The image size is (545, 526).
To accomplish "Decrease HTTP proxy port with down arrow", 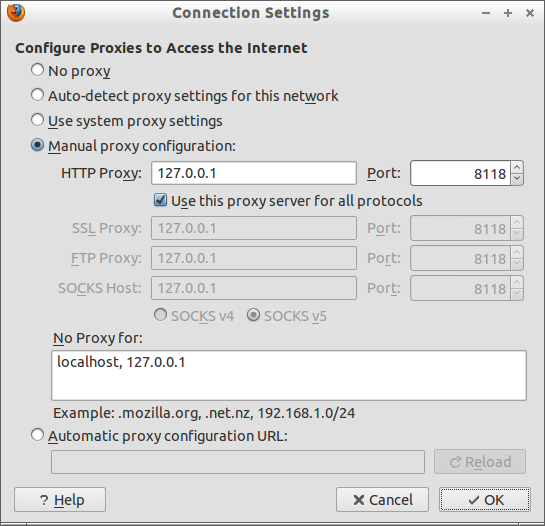I will click(517, 179).
